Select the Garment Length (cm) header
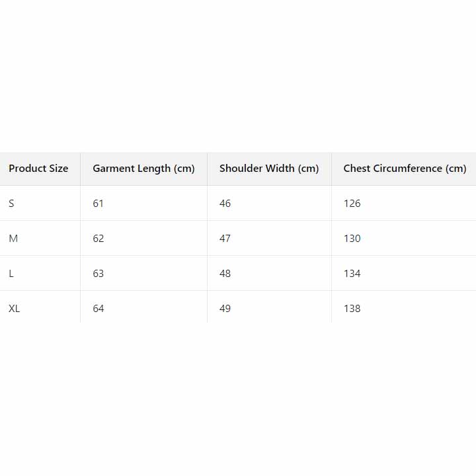476x476 pixels. (x=143, y=169)
